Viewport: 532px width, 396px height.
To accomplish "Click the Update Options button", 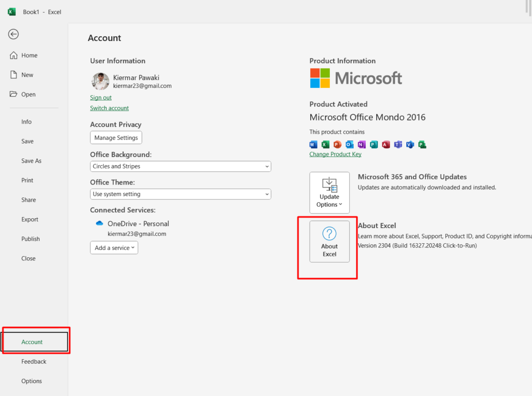I will click(329, 193).
